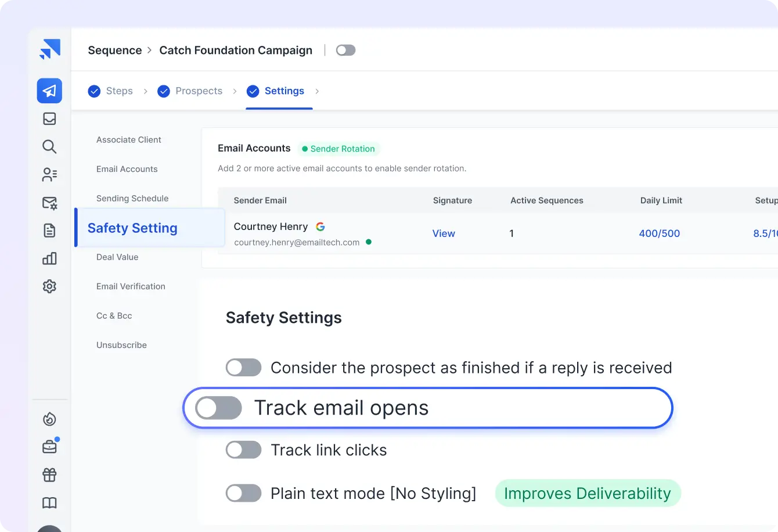Image resolution: width=778 pixels, height=532 pixels.
Task: View Courtney Henry's email signature
Action: coord(444,233)
